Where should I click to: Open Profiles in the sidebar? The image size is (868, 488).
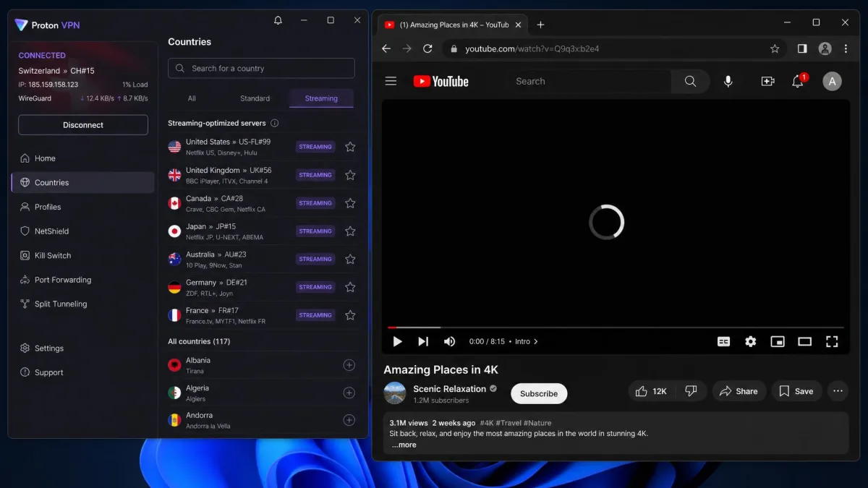pyautogui.click(x=82, y=207)
